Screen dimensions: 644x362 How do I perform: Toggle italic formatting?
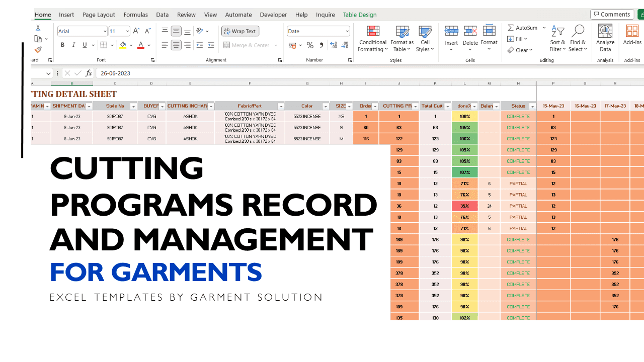(x=73, y=45)
